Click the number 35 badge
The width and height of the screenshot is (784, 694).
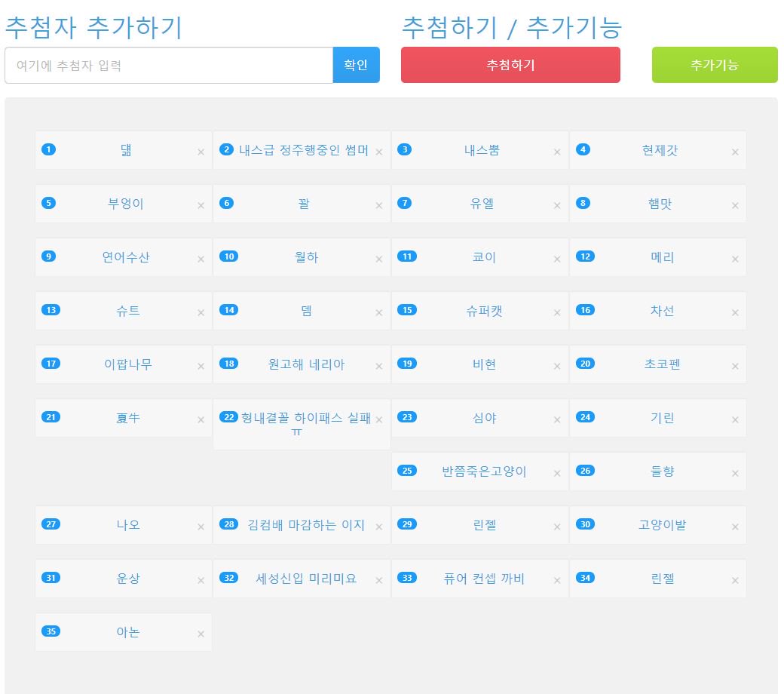[51, 631]
